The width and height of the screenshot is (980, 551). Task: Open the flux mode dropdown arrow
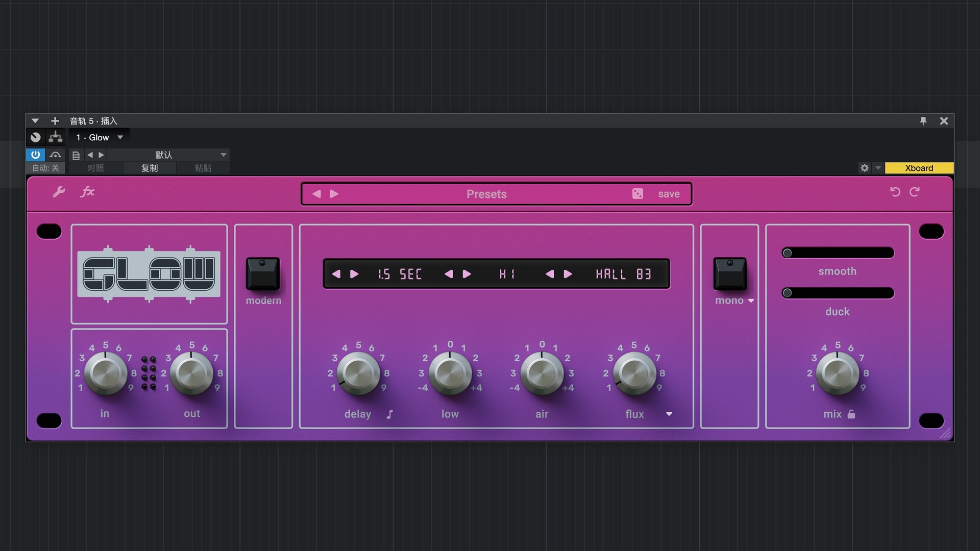669,414
